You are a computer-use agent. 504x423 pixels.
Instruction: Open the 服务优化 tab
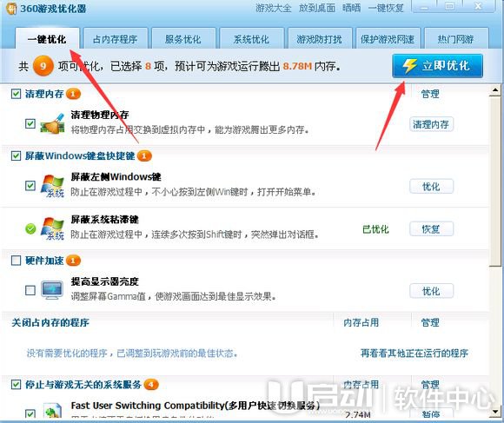pos(183,39)
